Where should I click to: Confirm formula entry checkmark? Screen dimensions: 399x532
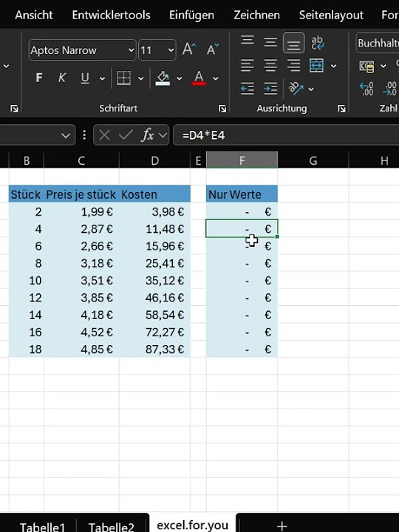click(x=126, y=135)
